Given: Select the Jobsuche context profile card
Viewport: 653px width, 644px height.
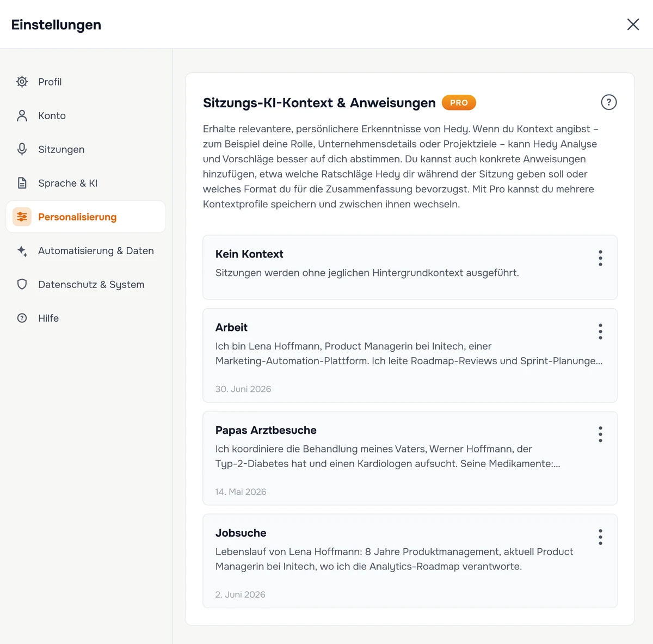Looking at the screenshot, I should [x=410, y=561].
